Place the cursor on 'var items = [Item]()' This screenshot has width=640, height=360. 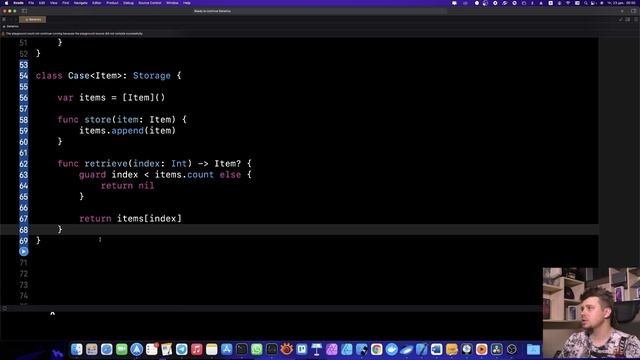pyautogui.click(x=111, y=98)
